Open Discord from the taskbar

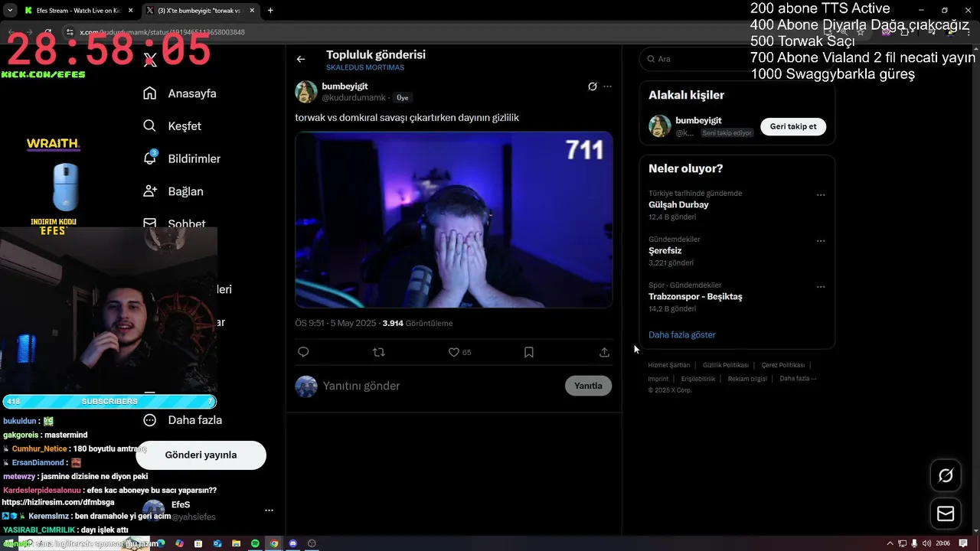[292, 543]
